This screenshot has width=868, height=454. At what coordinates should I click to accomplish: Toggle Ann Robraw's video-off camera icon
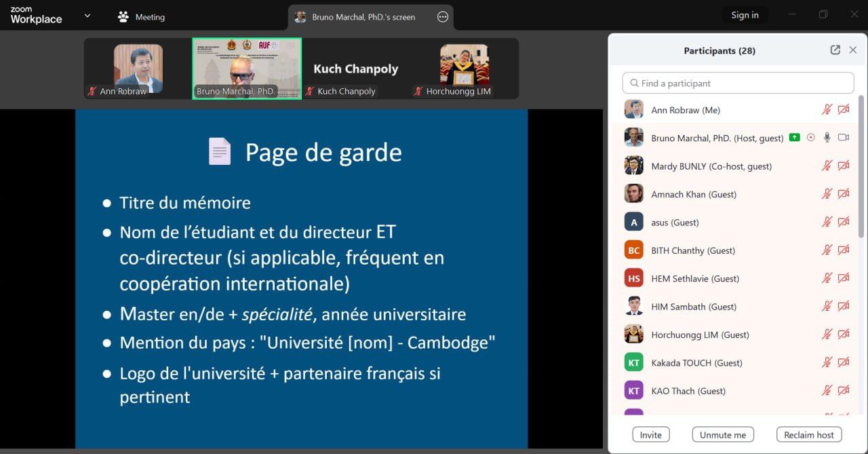(x=844, y=110)
